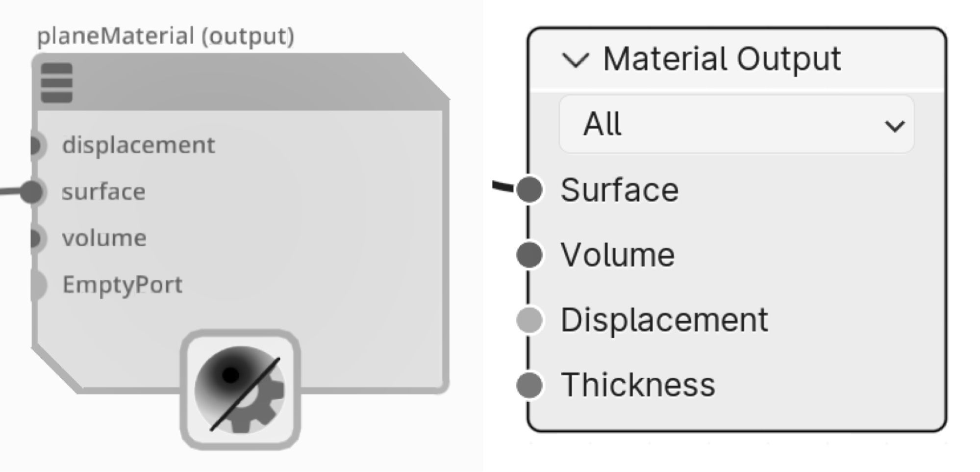
Task: Click the Thickness socket on Material Output
Action: 529,385
